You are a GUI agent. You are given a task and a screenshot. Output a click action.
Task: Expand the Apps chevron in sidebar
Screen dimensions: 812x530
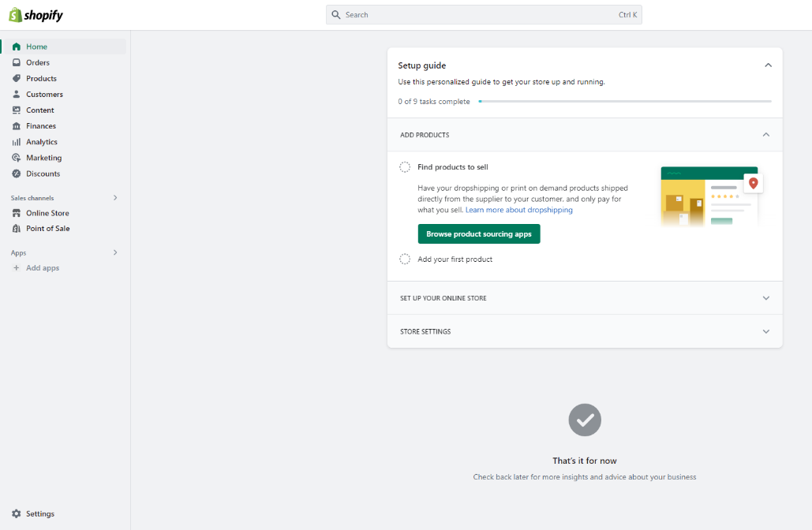pos(115,252)
